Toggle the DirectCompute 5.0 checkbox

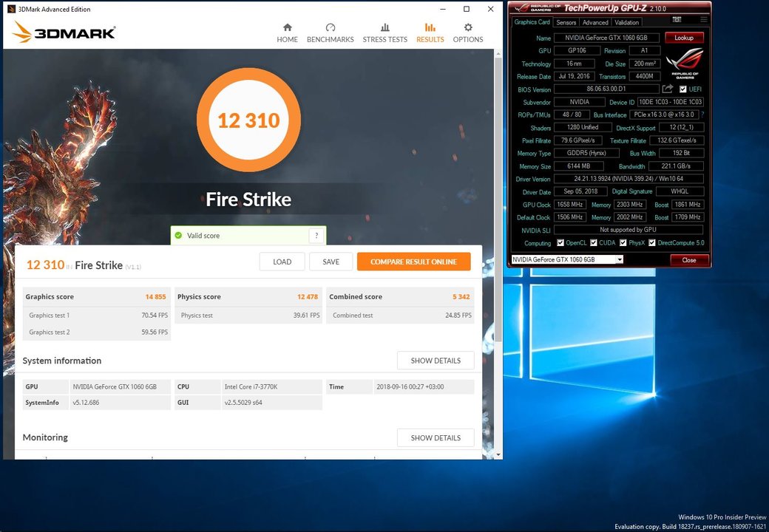[x=651, y=242]
